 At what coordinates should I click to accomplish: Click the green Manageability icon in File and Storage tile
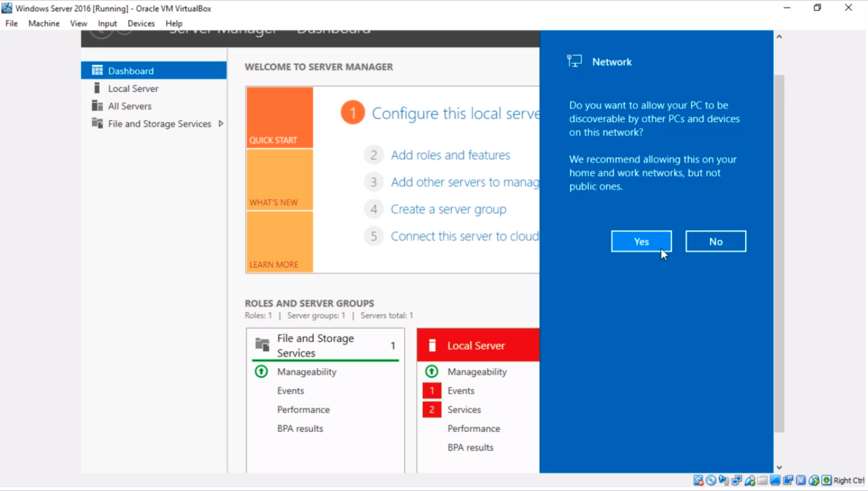pos(261,371)
